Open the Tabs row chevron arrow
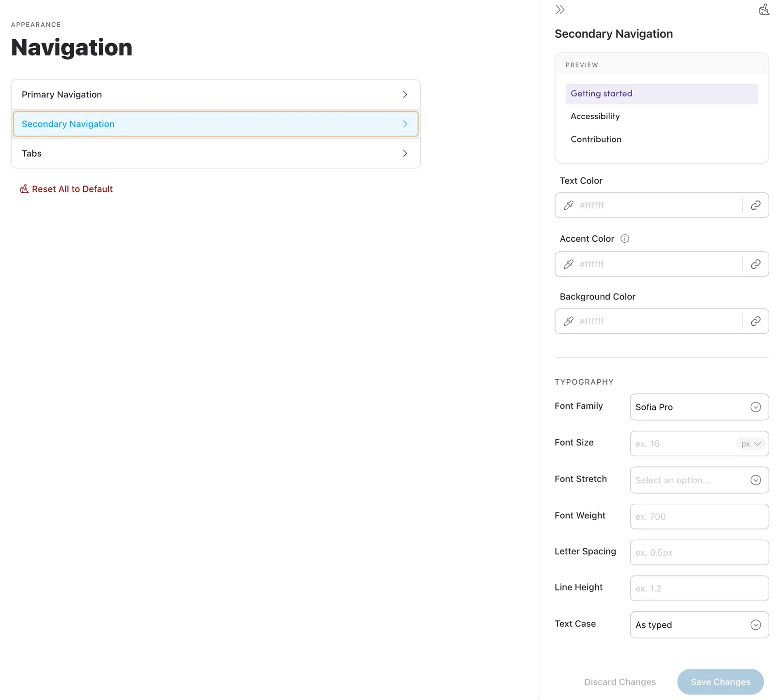This screenshot has width=775, height=700. click(x=405, y=154)
